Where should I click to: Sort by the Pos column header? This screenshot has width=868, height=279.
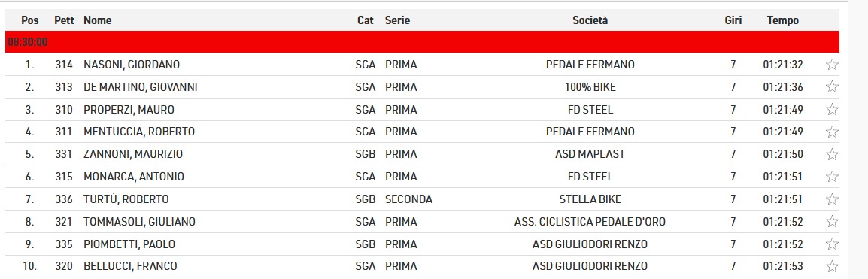click(x=30, y=20)
